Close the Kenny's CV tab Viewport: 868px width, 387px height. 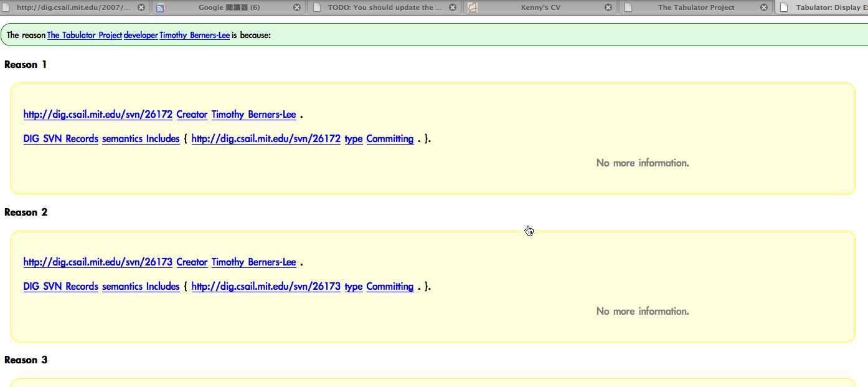tap(608, 7)
